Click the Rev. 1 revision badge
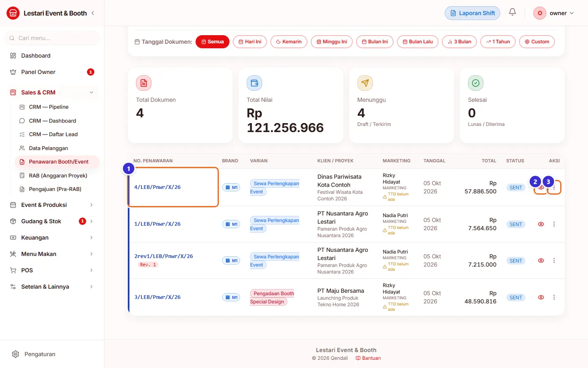The image size is (588, 368). tap(148, 265)
